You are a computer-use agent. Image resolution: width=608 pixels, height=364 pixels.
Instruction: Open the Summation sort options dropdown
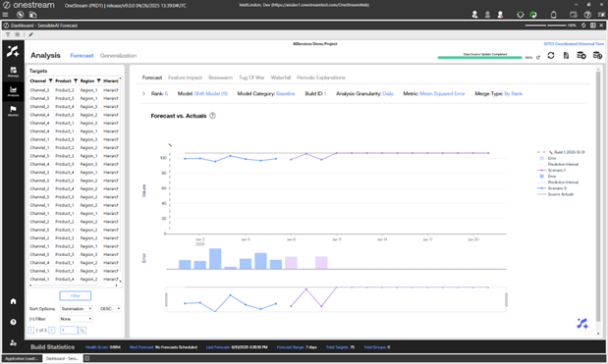[77, 309]
